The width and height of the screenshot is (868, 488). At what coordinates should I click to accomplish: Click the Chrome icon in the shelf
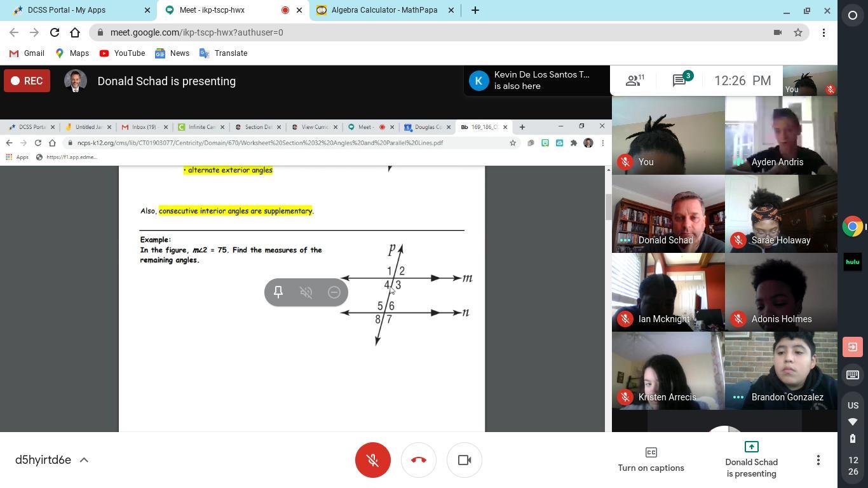[853, 227]
